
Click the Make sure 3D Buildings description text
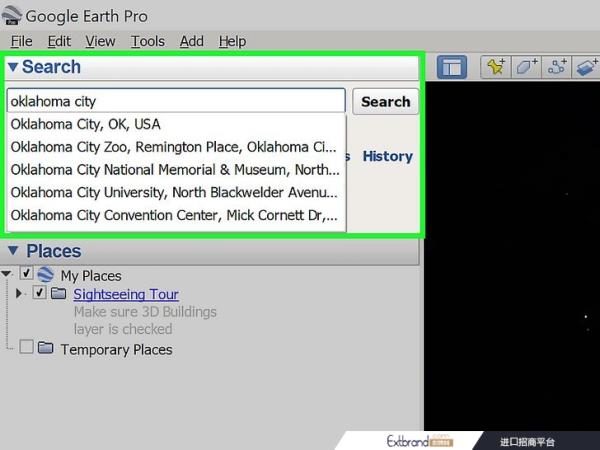(145, 320)
